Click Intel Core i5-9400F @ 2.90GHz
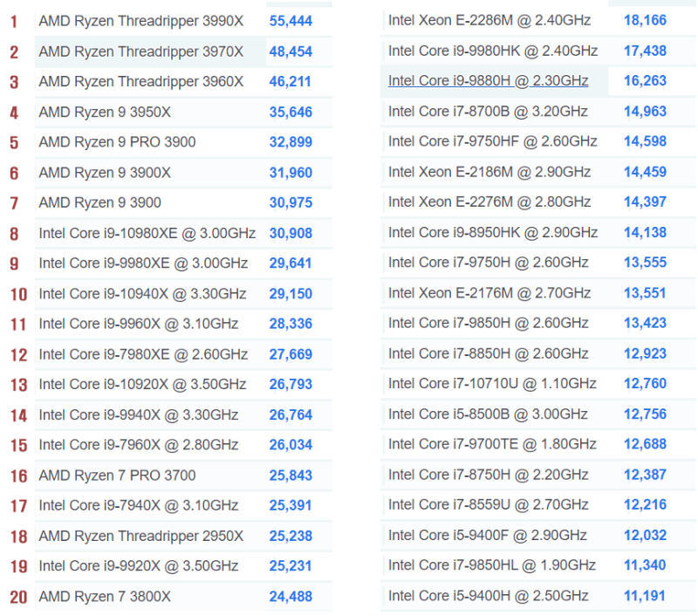The height and width of the screenshot is (616, 698). click(488, 535)
